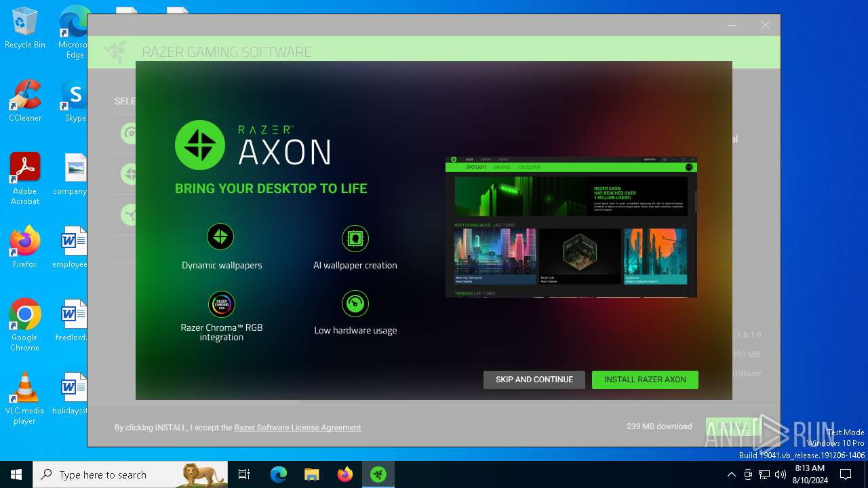Select the VLC media player desktop shortcut
Image resolution: width=868 pixels, height=488 pixels.
click(x=25, y=399)
